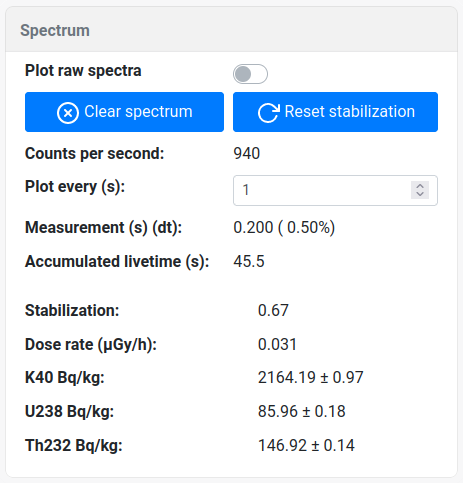Click the circular arrow icon in Reset stabilization
This screenshot has width=463, height=483.
[x=269, y=113]
